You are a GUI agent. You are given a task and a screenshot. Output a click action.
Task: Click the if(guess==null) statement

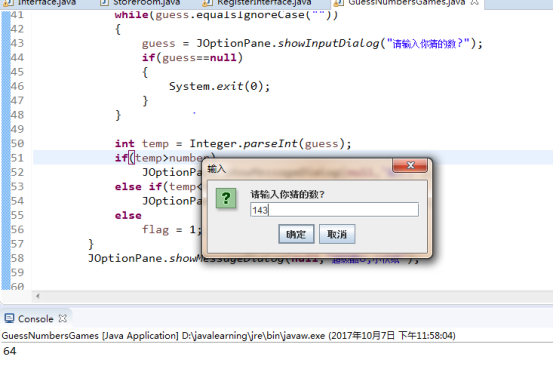(x=193, y=58)
